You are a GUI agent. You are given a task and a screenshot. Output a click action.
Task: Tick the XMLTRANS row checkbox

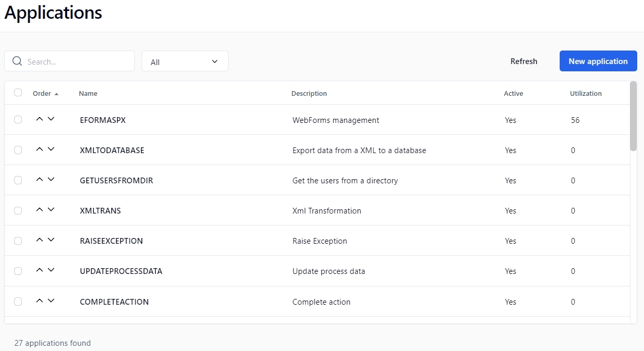[x=18, y=211]
